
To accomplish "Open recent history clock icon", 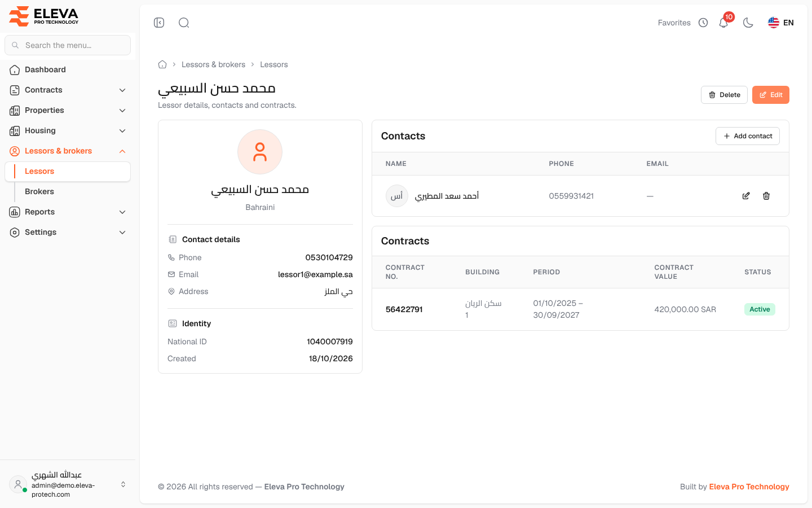I will coord(703,23).
